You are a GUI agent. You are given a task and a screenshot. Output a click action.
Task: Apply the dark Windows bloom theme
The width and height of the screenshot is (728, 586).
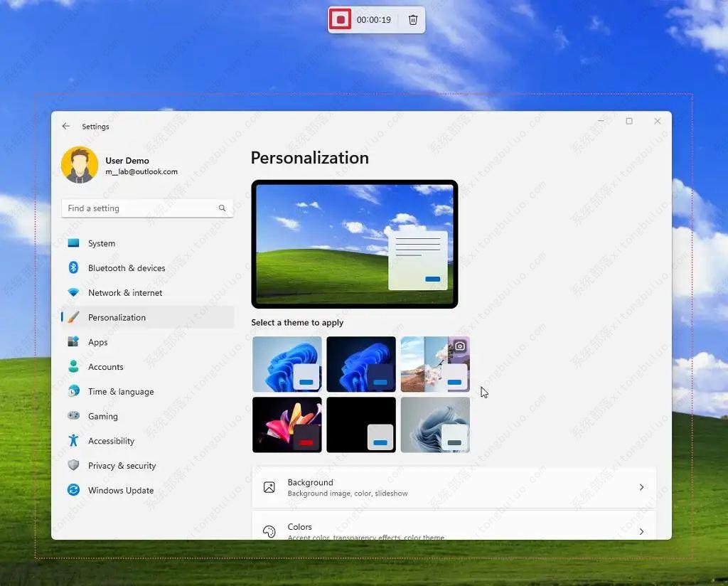pyautogui.click(x=360, y=364)
